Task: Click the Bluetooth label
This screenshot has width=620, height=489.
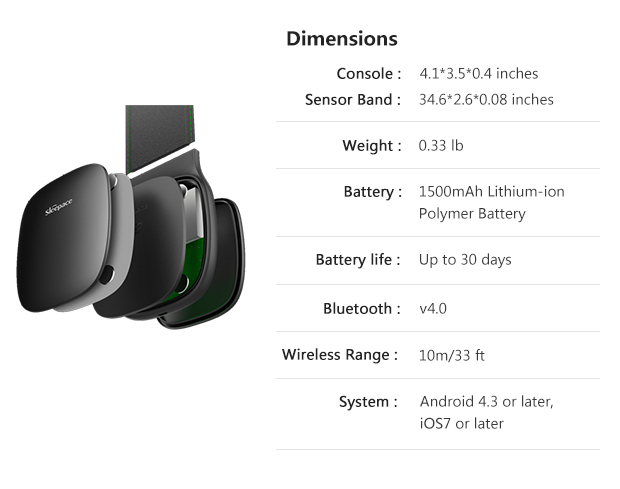Action: [x=362, y=308]
